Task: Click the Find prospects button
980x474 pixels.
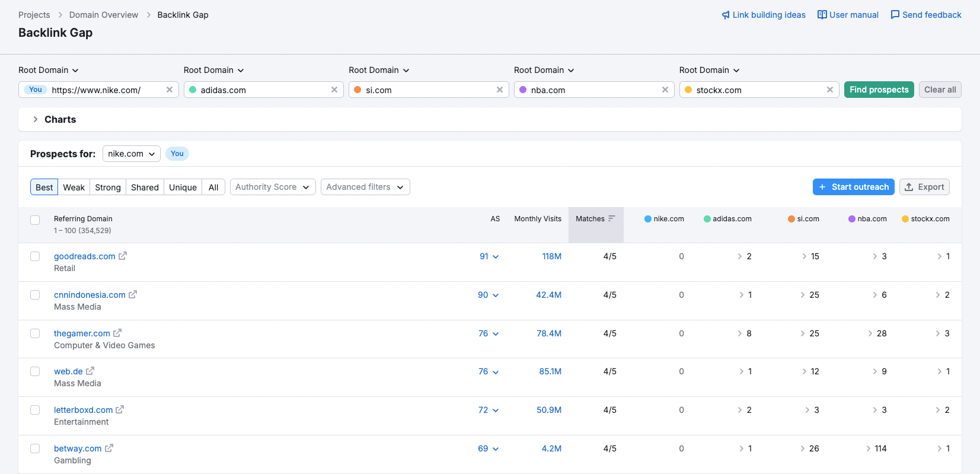Action: (879, 90)
